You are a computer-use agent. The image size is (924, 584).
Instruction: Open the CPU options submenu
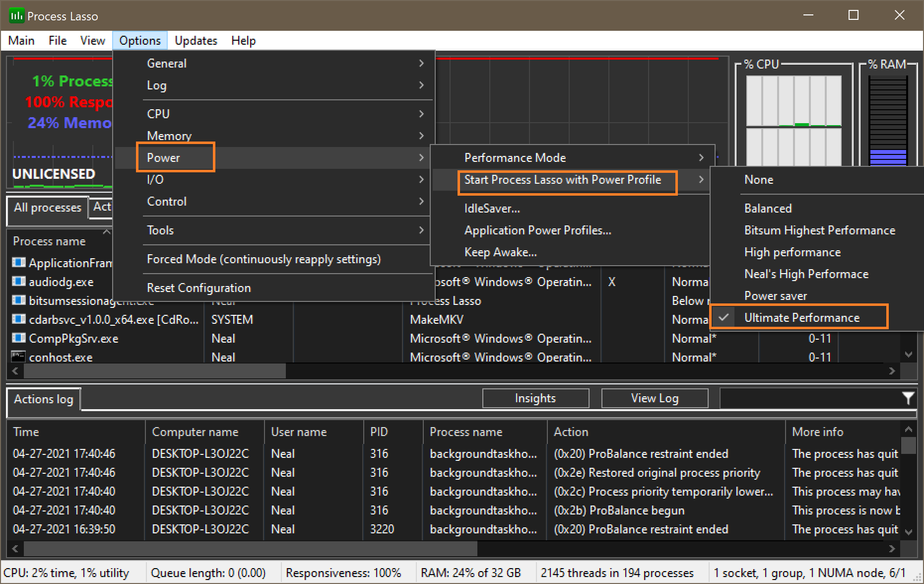273,114
